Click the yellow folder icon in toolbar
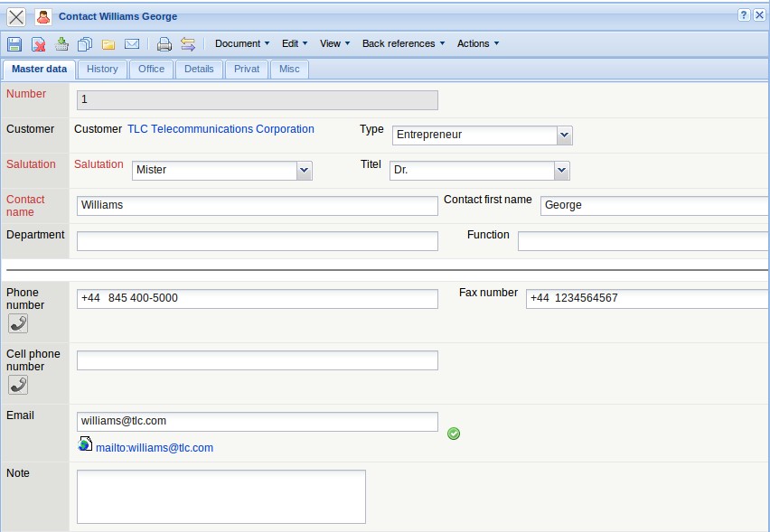The width and height of the screenshot is (770, 532). (x=108, y=43)
